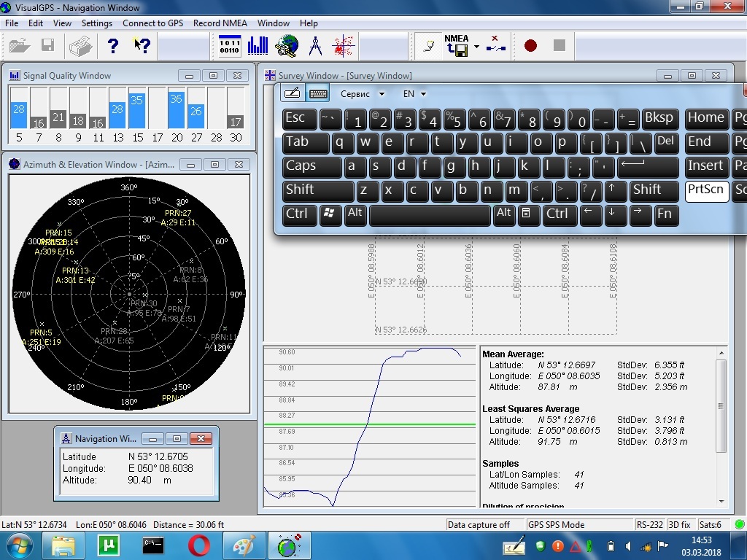Click the Print toolbar icon
The width and height of the screenshot is (747, 560).
tap(80, 46)
